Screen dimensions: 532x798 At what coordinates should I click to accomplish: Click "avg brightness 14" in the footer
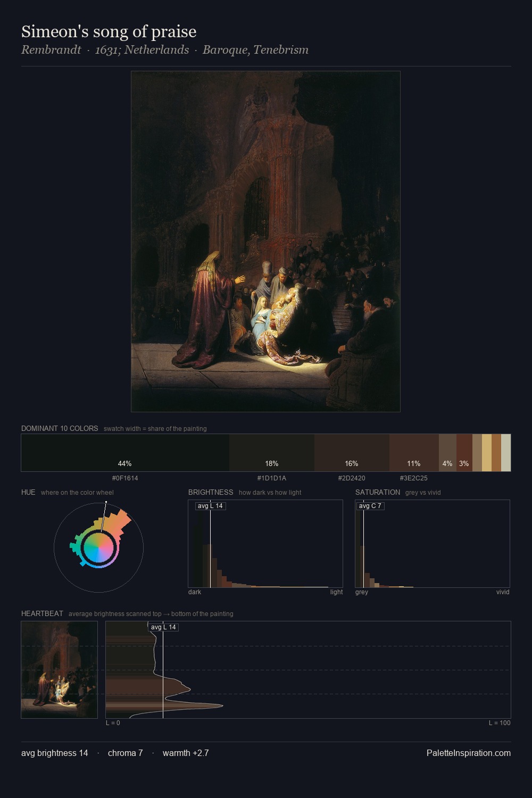tap(55, 753)
